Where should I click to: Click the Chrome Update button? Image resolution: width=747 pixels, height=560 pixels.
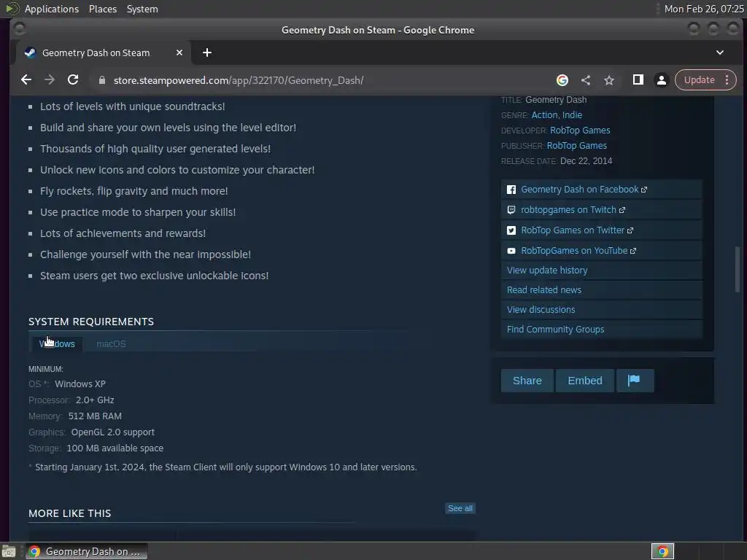click(699, 80)
